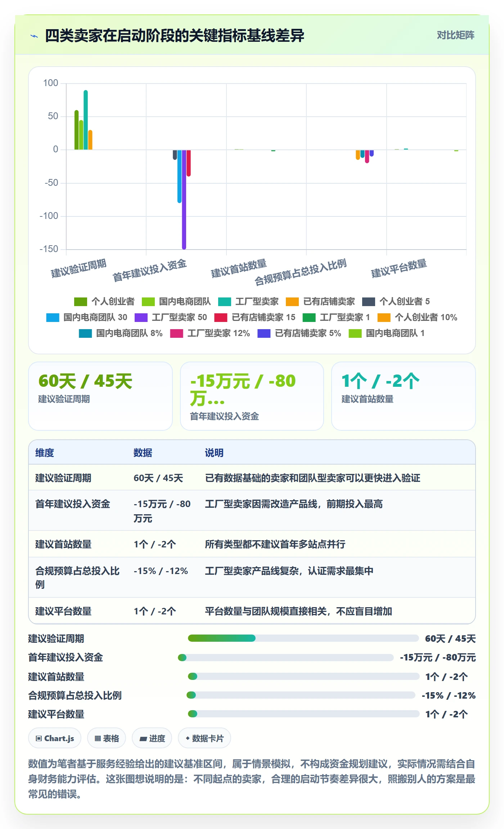Click the Chart.js tag chip
Screen dimensions: 504x829
[x=55, y=738]
